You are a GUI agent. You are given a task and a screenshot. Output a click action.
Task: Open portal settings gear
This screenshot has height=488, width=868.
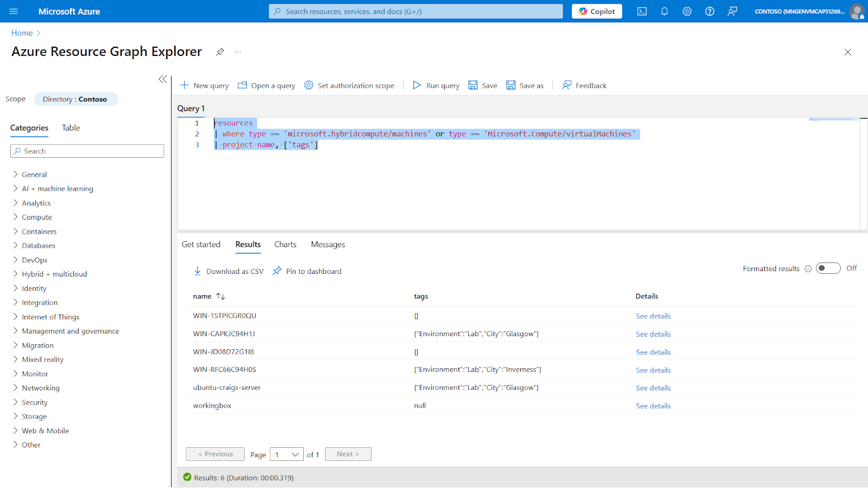687,11
